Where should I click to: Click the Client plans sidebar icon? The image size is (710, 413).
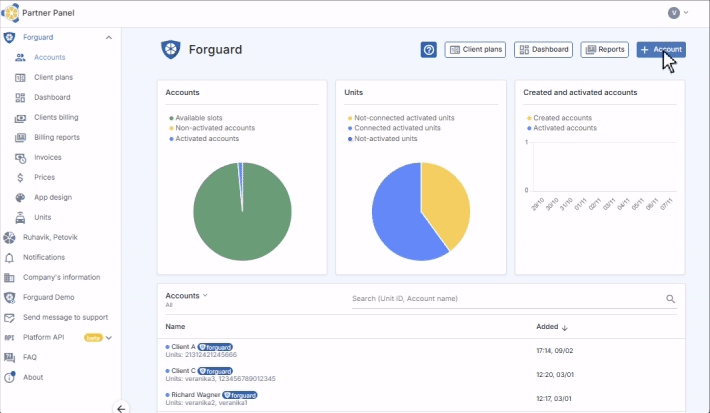click(20, 77)
